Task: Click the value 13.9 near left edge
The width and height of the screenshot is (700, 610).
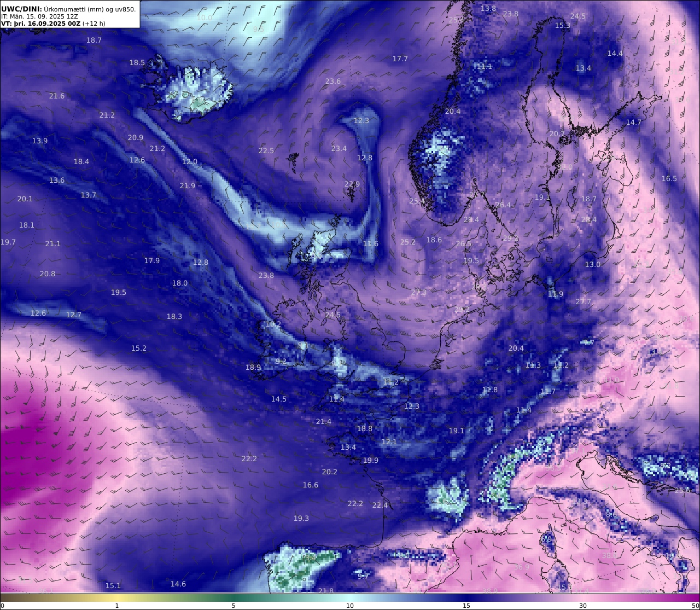Action: (x=40, y=141)
